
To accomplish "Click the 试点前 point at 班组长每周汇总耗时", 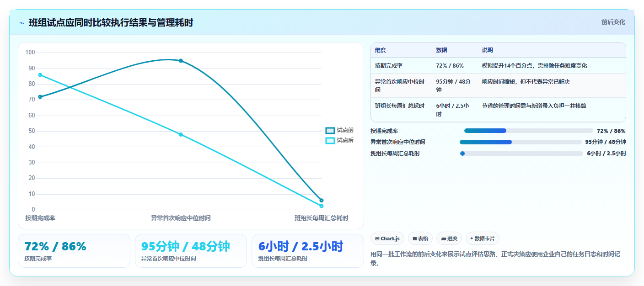I will [x=322, y=201].
